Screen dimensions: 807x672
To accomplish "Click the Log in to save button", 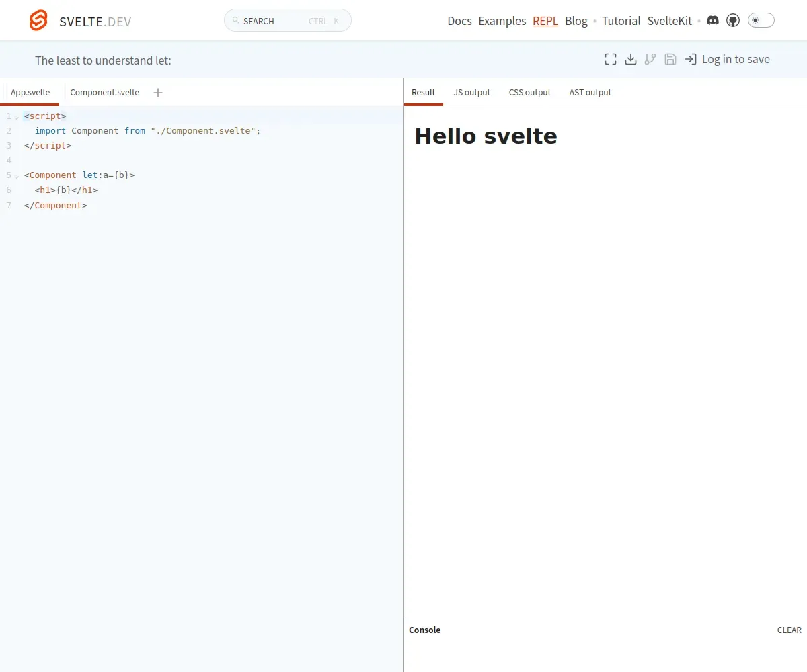I will (x=728, y=59).
